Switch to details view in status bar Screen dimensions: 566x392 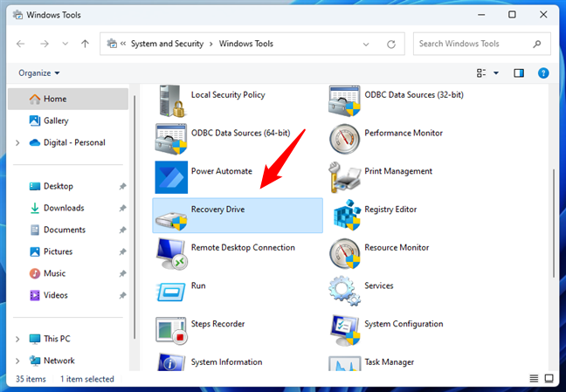click(x=534, y=378)
